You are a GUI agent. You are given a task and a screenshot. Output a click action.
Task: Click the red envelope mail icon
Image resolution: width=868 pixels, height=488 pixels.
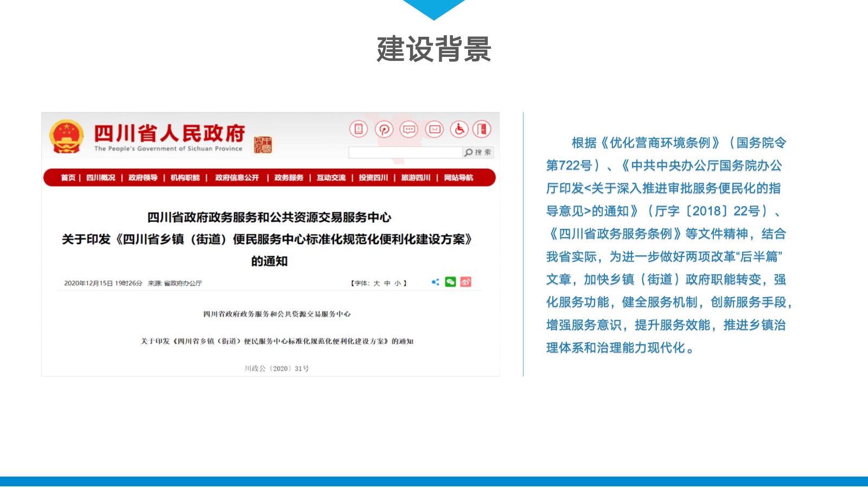(x=435, y=129)
